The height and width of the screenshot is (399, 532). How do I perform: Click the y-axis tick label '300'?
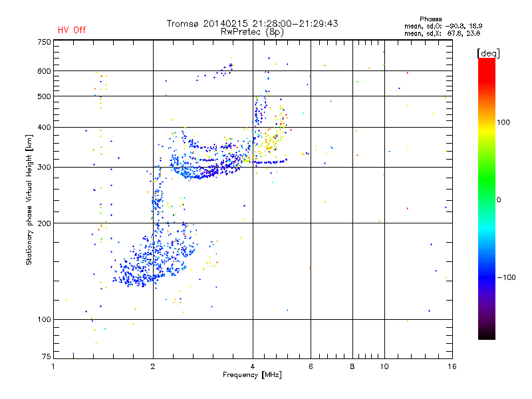click(x=44, y=167)
